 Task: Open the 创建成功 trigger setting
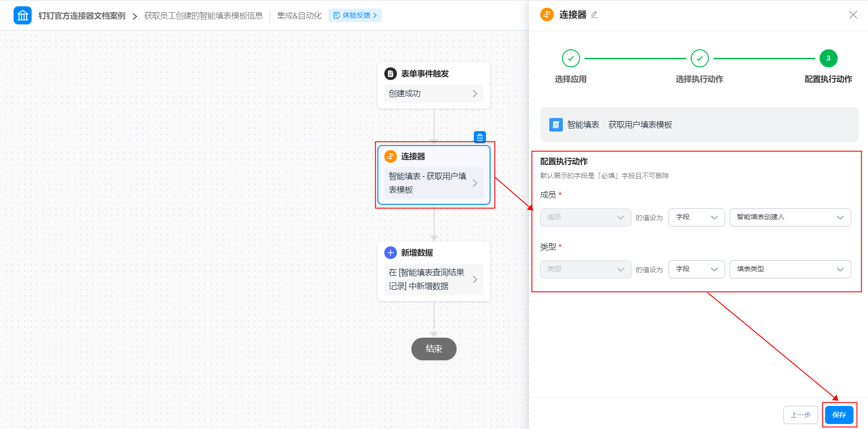click(434, 93)
